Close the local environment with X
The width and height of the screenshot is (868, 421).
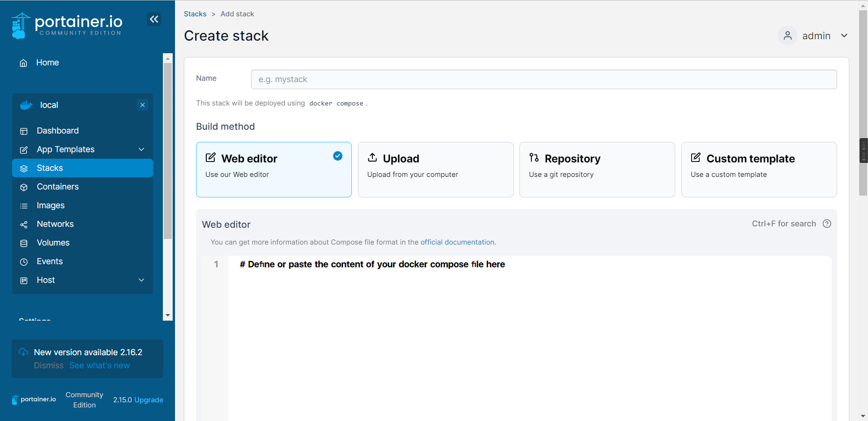142,105
